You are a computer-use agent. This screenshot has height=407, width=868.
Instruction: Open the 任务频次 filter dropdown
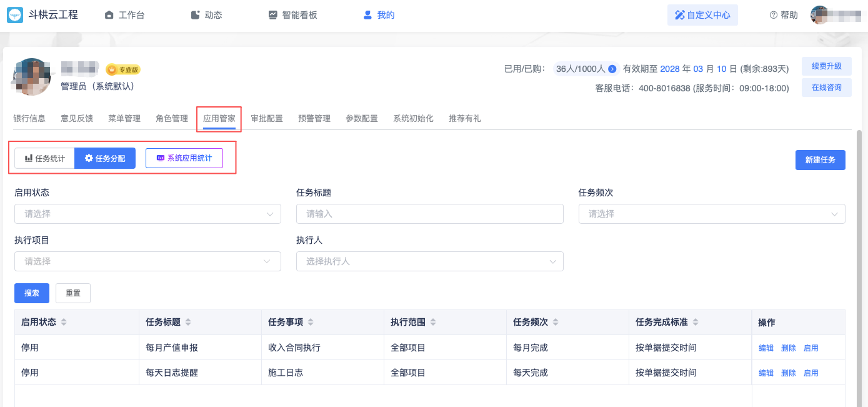712,214
